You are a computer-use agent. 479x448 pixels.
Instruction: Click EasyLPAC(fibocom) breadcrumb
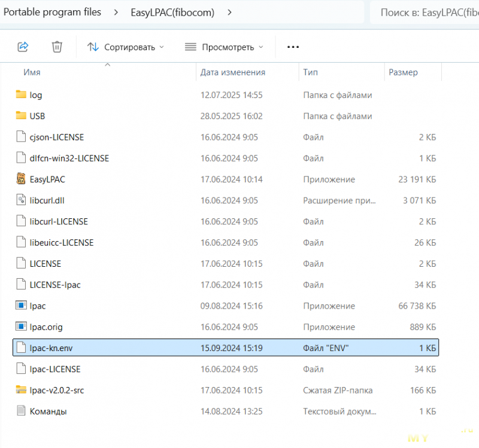(172, 13)
